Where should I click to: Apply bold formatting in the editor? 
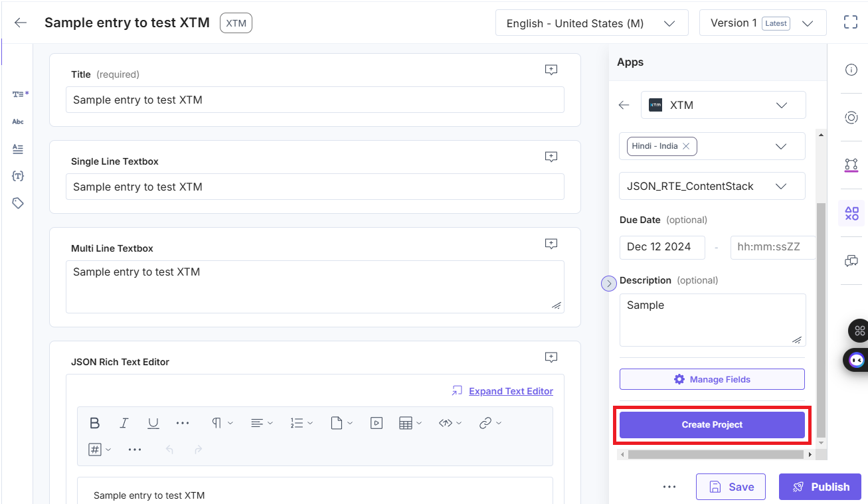click(x=95, y=423)
